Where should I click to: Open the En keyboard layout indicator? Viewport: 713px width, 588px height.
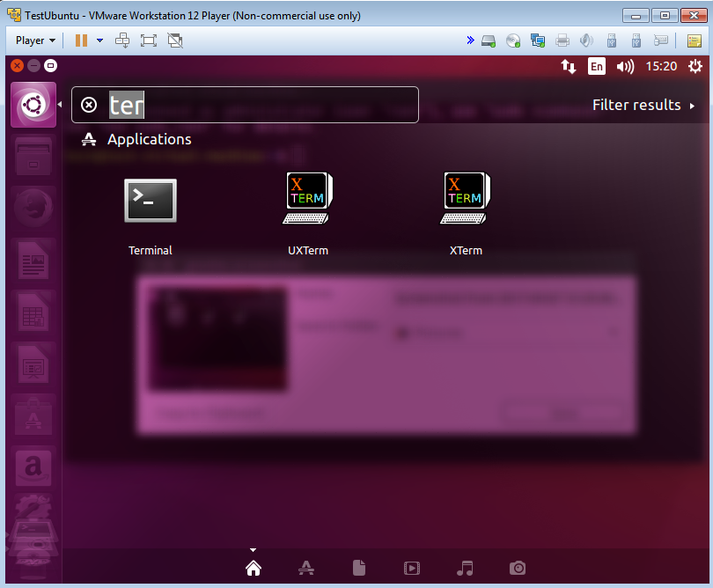pos(597,66)
